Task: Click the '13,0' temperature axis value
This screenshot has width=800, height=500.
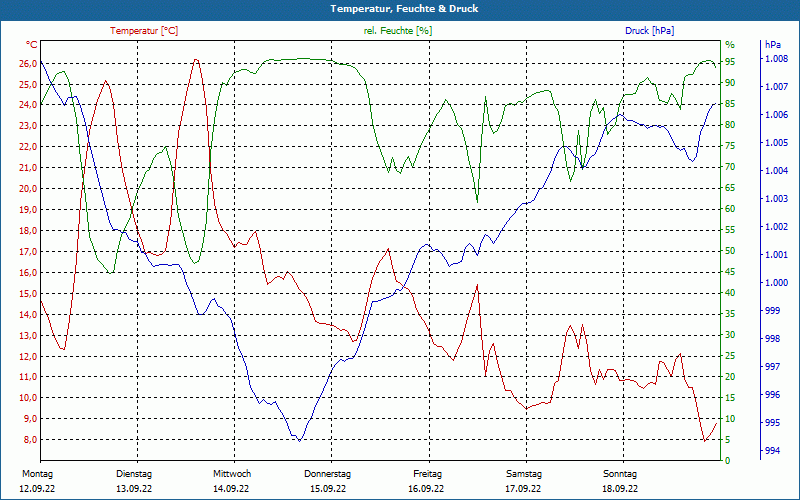Action: coord(29,335)
